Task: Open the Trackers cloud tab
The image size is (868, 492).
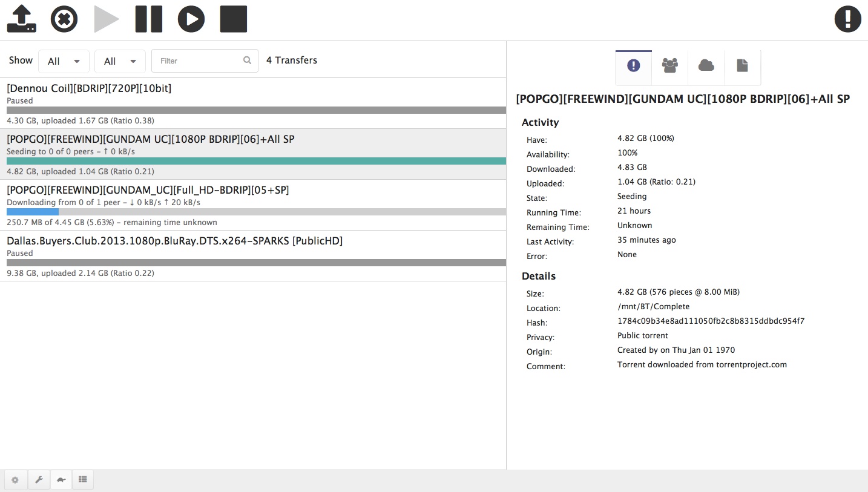Action: pyautogui.click(x=706, y=67)
